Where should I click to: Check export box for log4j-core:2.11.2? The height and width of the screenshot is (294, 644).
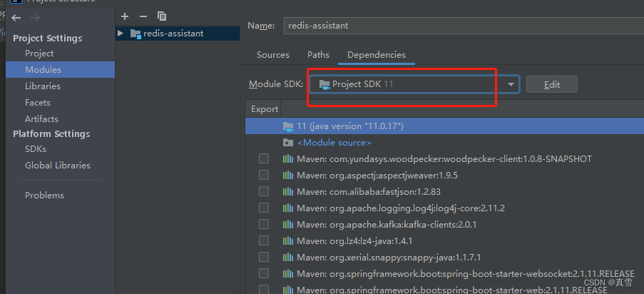point(264,208)
